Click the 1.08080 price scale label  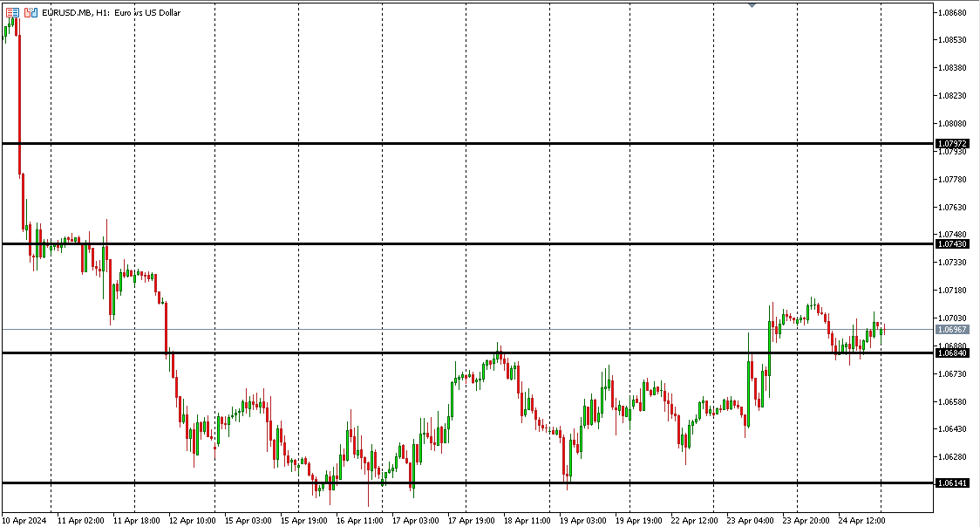point(952,123)
